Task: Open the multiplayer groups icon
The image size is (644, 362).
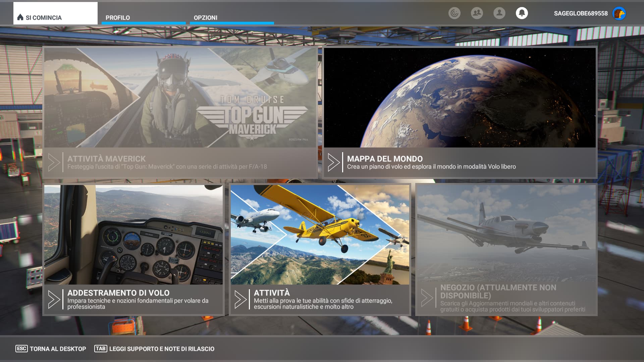Action: pyautogui.click(x=477, y=13)
